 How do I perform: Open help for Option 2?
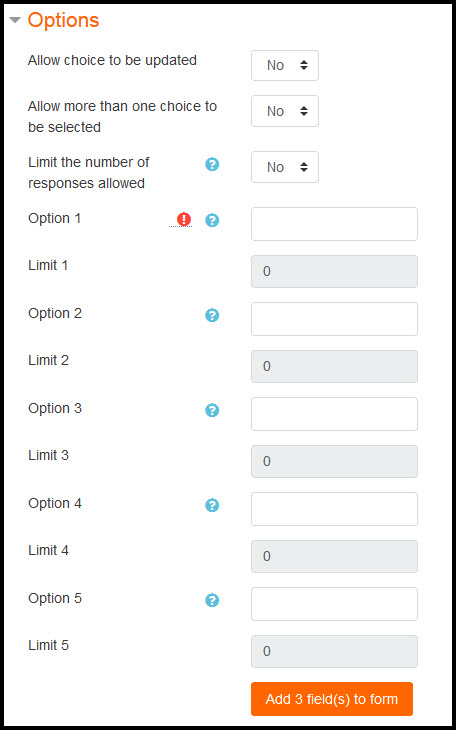pyautogui.click(x=212, y=315)
